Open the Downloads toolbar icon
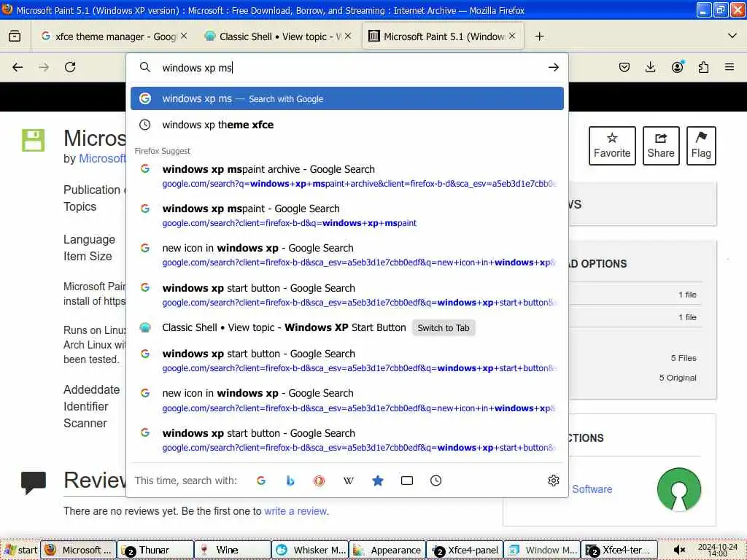 650,67
